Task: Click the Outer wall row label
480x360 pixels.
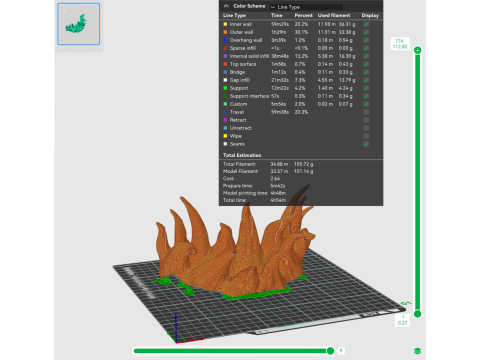Action: (241, 32)
